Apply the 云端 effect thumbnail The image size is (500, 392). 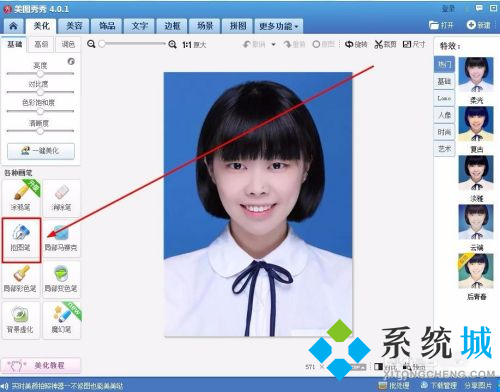click(x=476, y=222)
